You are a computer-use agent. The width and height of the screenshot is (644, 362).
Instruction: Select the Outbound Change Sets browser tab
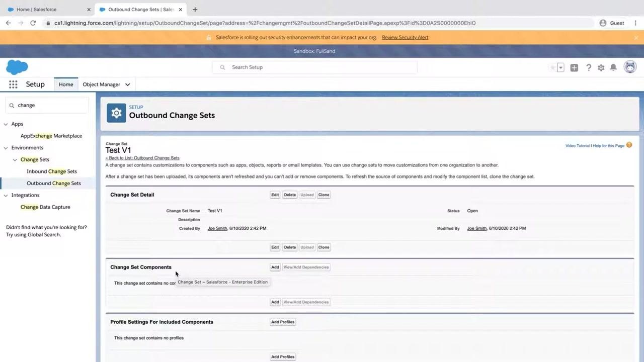(140, 9)
